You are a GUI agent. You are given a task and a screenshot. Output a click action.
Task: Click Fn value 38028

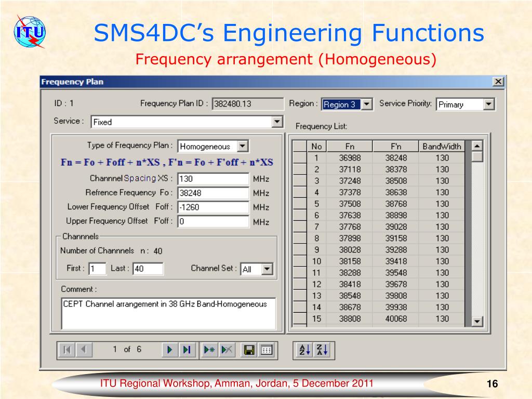[350, 250]
